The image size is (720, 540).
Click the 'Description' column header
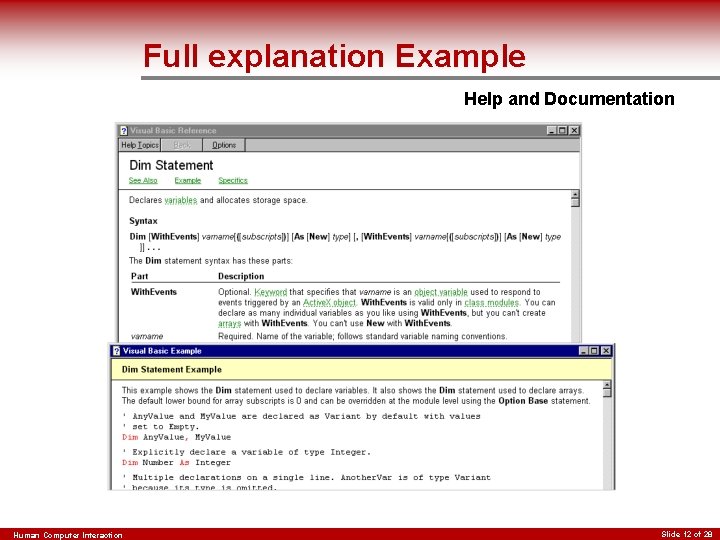pos(241,276)
